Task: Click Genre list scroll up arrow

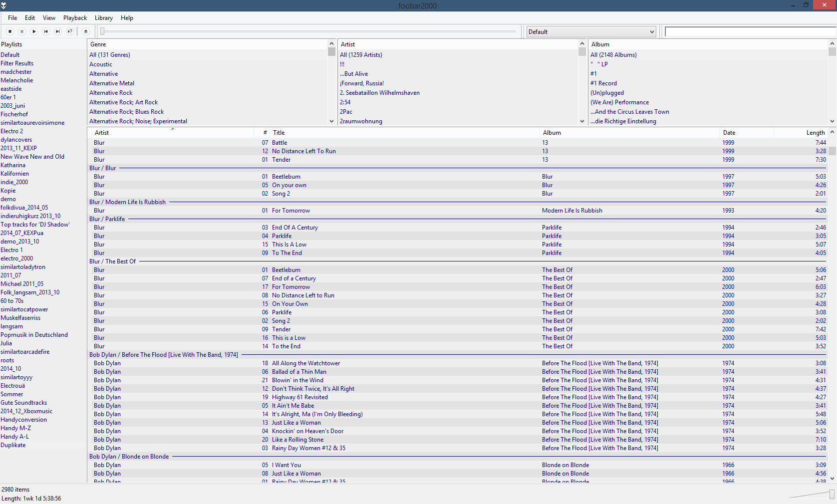Action: [x=331, y=44]
